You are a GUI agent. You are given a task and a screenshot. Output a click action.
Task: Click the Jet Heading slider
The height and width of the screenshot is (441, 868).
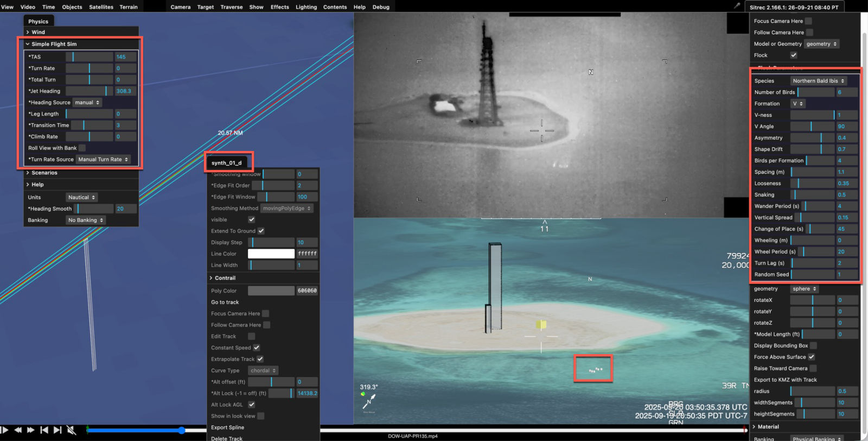click(x=90, y=91)
